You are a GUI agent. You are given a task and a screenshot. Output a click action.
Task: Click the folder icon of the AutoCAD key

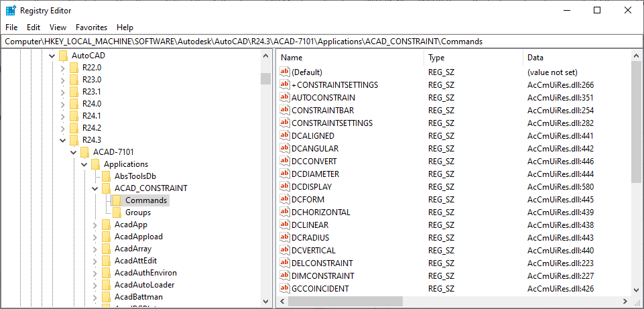(63, 55)
